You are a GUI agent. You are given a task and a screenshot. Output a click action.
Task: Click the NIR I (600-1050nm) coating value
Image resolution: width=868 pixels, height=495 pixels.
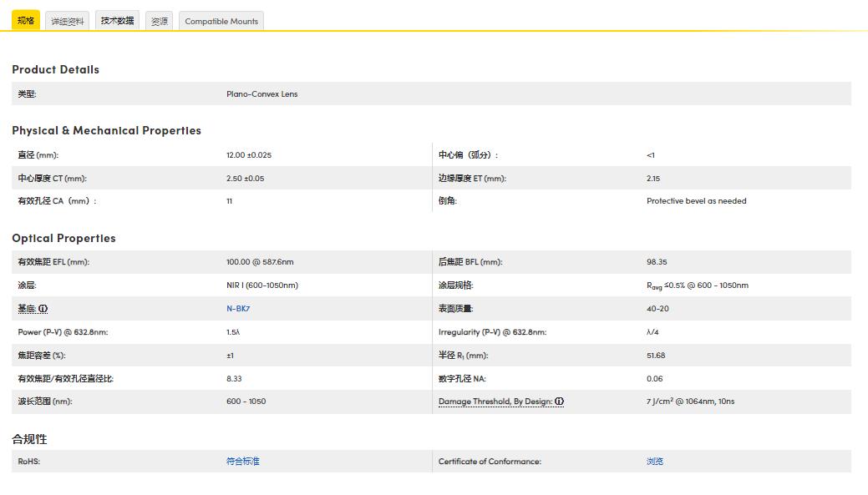[261, 285]
